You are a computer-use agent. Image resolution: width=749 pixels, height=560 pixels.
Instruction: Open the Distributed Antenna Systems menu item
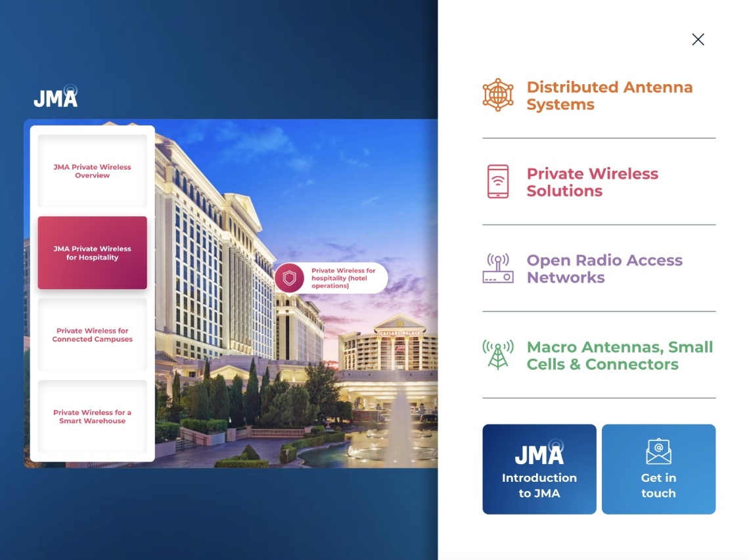(609, 96)
